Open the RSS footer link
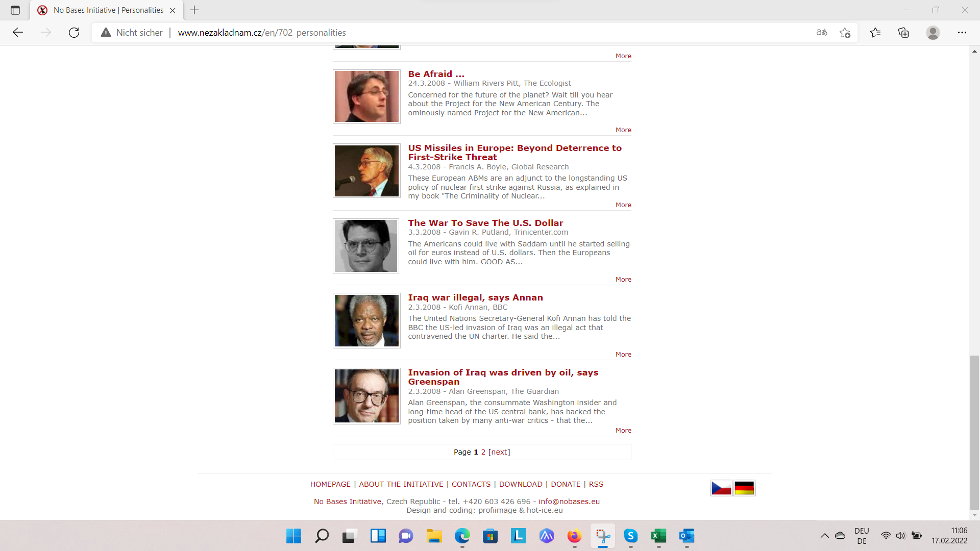The width and height of the screenshot is (980, 551). (596, 484)
